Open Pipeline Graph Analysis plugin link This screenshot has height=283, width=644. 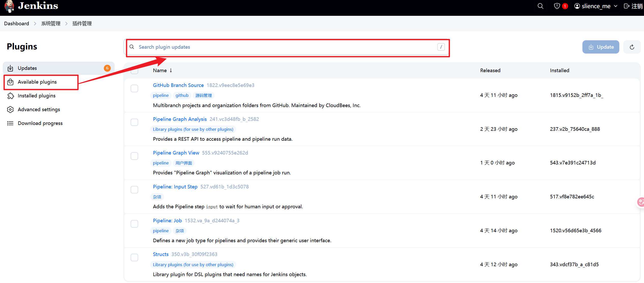click(x=180, y=119)
